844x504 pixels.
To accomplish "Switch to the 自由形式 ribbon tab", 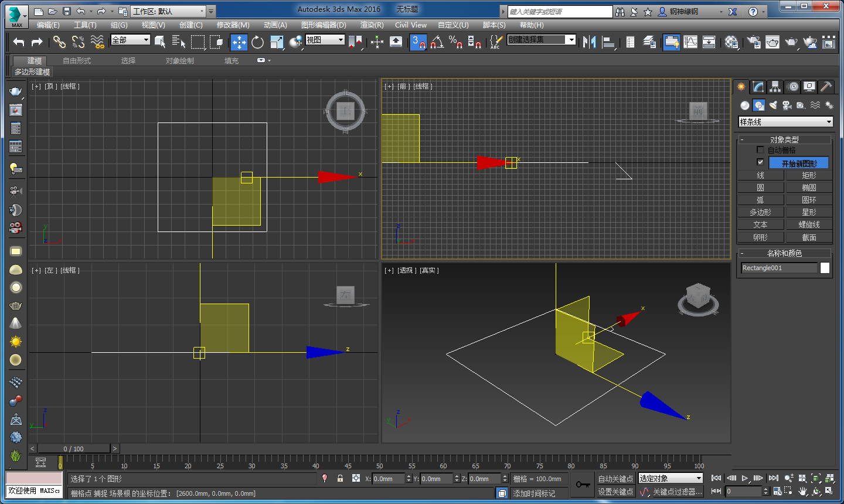I will point(77,61).
